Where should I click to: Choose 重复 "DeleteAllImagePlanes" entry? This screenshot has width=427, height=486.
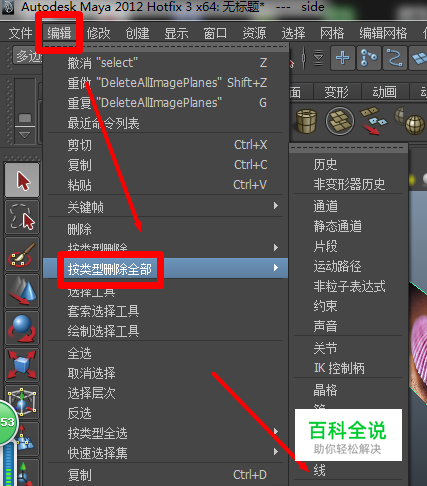point(165,103)
